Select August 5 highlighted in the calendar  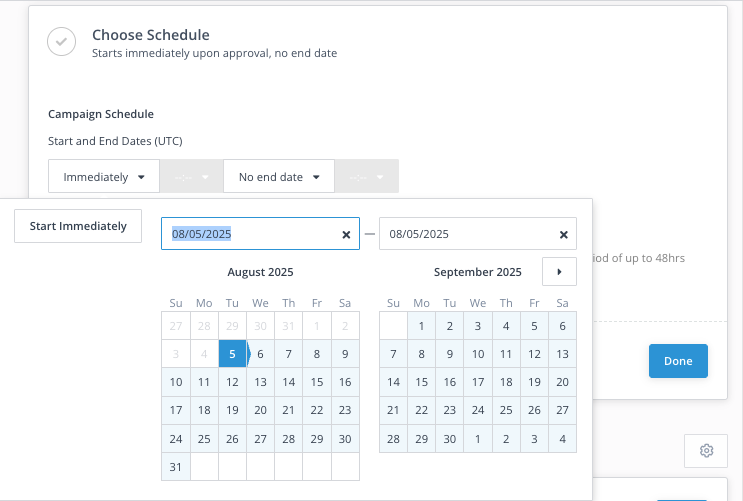tap(232, 353)
